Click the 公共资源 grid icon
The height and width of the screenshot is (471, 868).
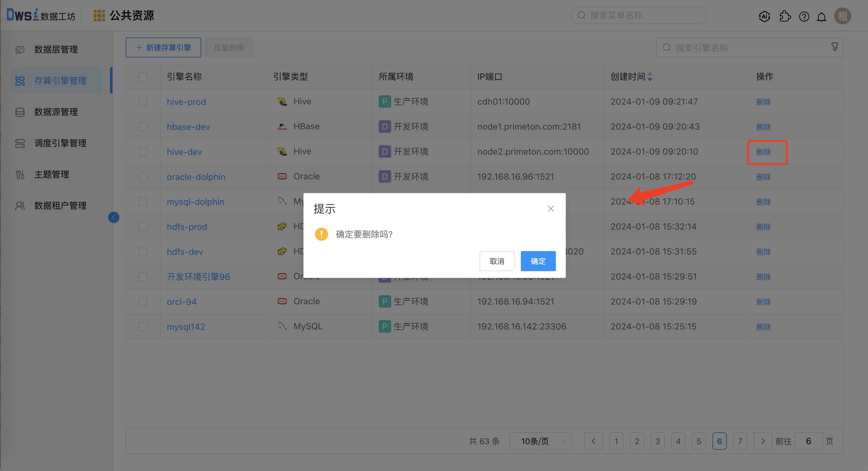(99, 15)
